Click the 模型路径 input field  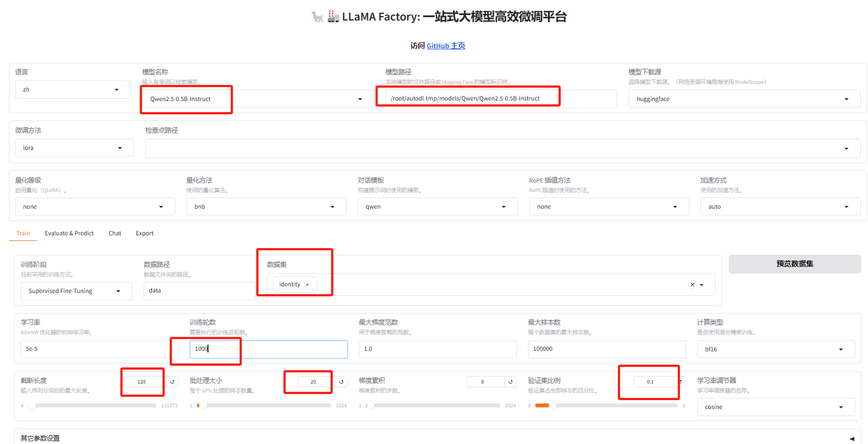(501, 99)
